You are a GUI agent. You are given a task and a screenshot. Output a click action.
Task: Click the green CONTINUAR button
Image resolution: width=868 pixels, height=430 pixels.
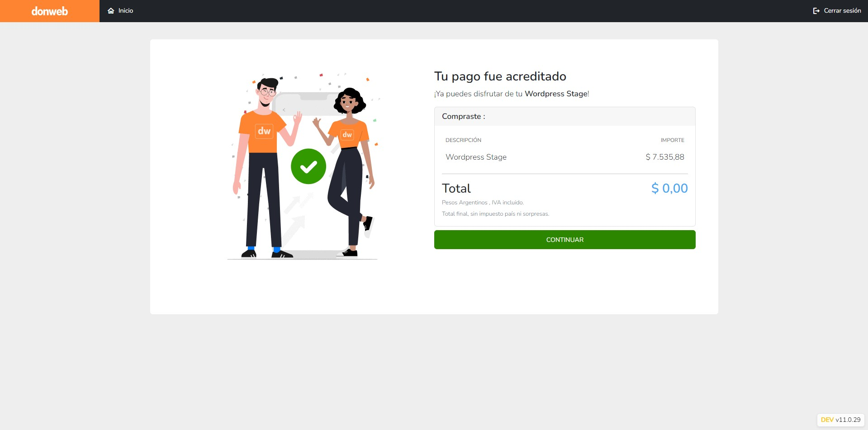tap(564, 240)
